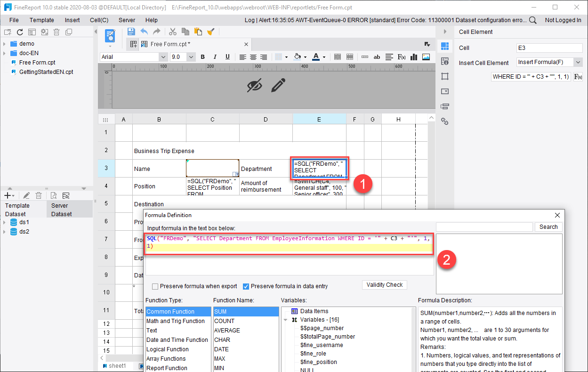
Task: Click the Redo arrow icon
Action: click(x=156, y=32)
